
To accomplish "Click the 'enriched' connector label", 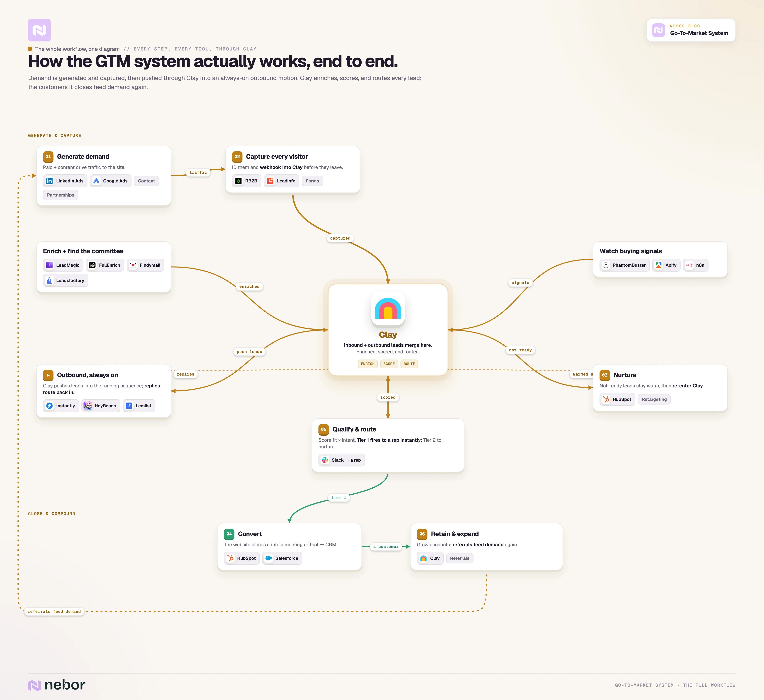I will pyautogui.click(x=249, y=287).
